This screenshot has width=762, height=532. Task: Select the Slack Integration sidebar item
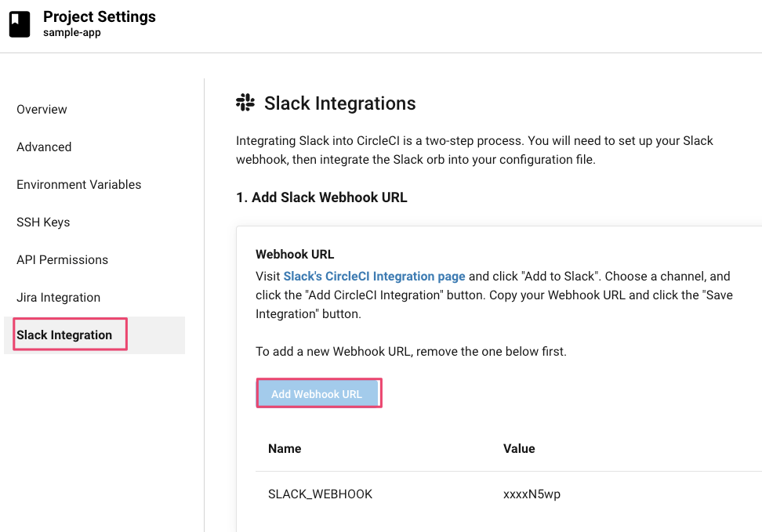point(64,335)
